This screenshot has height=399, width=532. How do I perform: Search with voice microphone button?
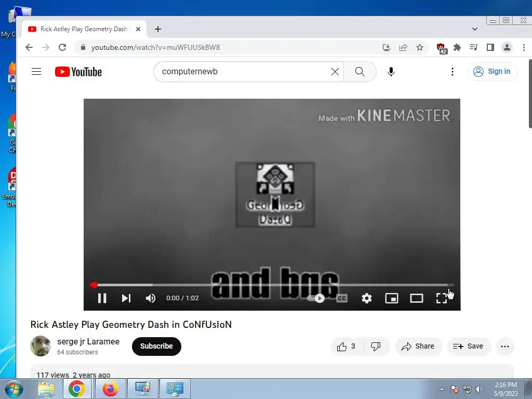(x=391, y=72)
